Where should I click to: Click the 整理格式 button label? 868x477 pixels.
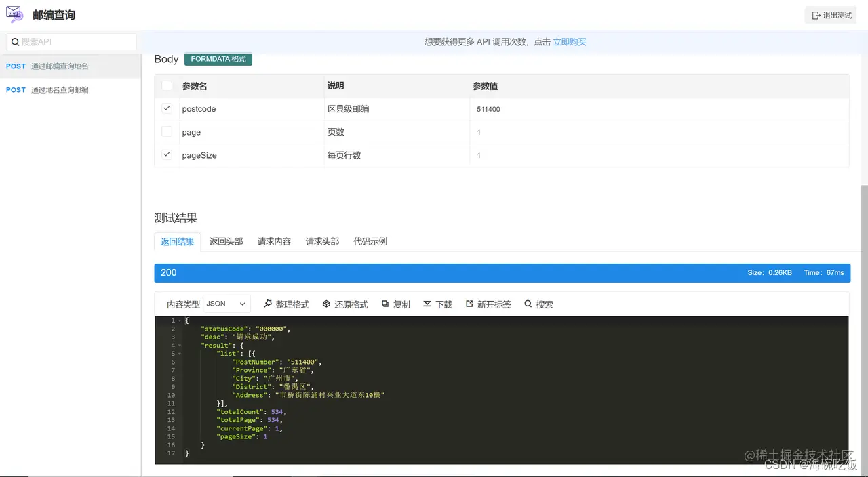pos(292,304)
